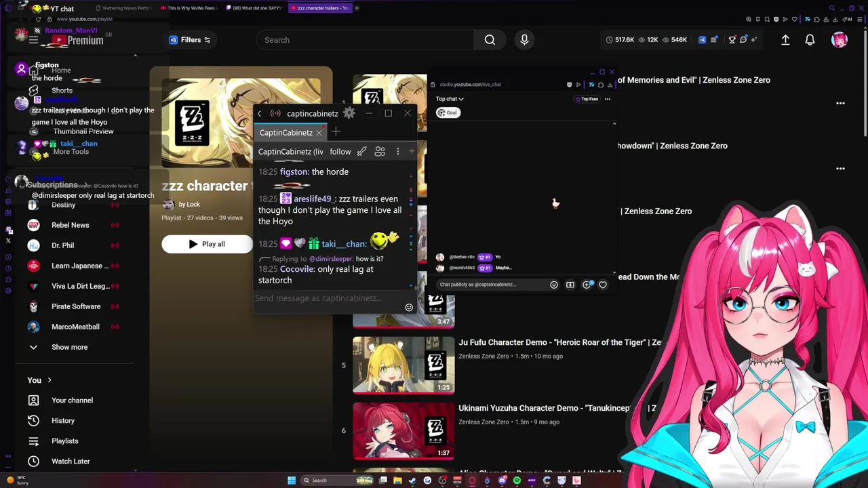
Task: Click the YouTube Premium logo
Action: [x=77, y=41]
